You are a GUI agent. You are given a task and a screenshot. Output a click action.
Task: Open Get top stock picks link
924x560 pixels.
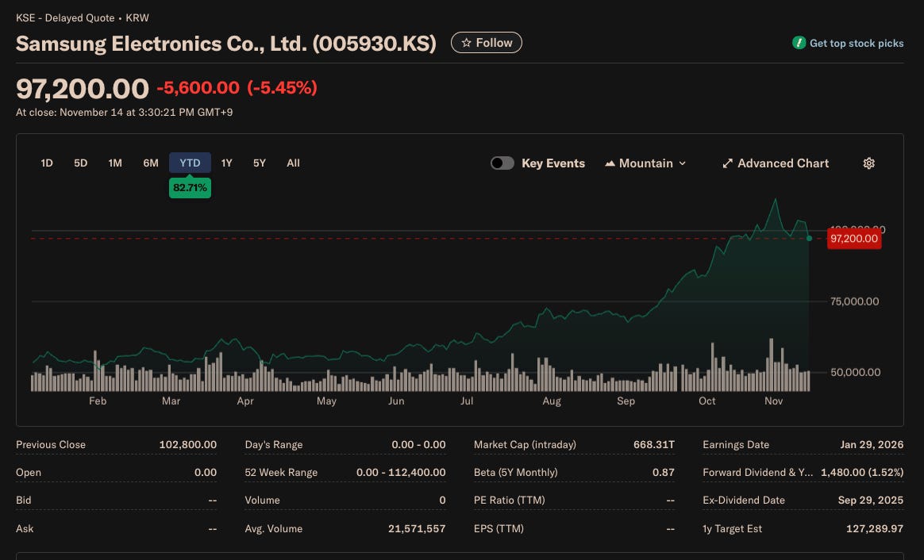pos(856,43)
